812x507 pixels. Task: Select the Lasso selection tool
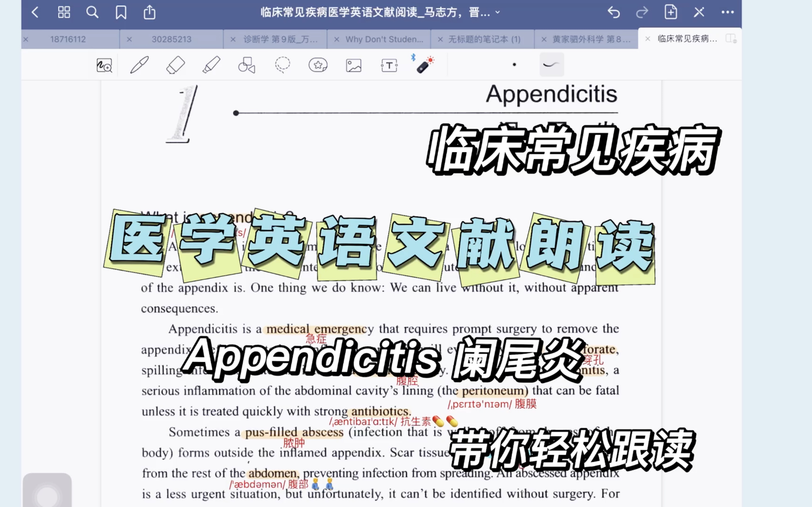pyautogui.click(x=283, y=65)
